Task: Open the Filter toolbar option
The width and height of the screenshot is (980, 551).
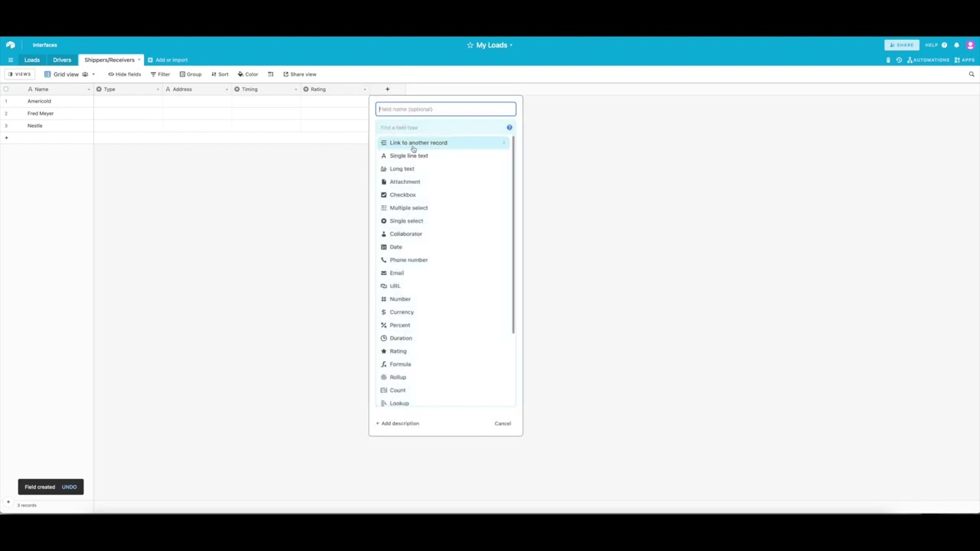Action: pos(160,74)
